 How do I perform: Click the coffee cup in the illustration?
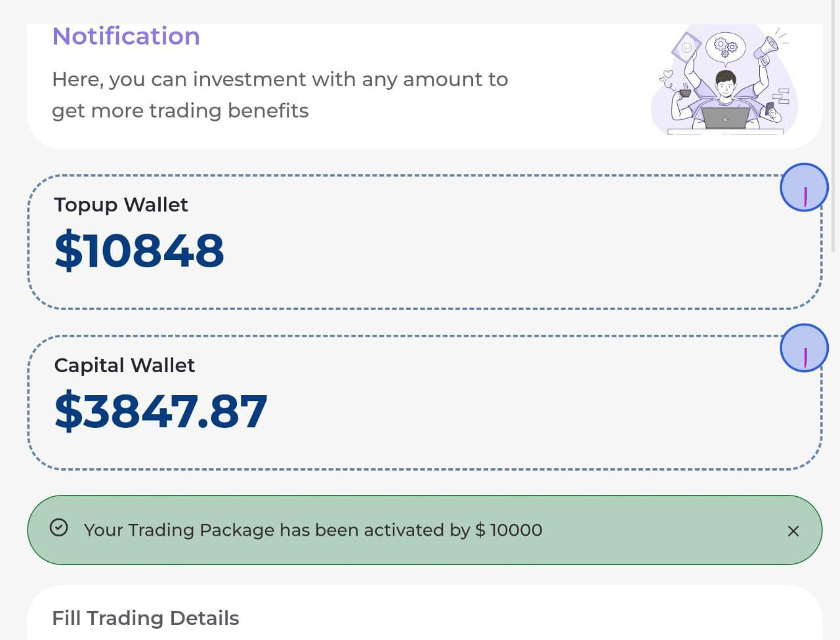[684, 93]
